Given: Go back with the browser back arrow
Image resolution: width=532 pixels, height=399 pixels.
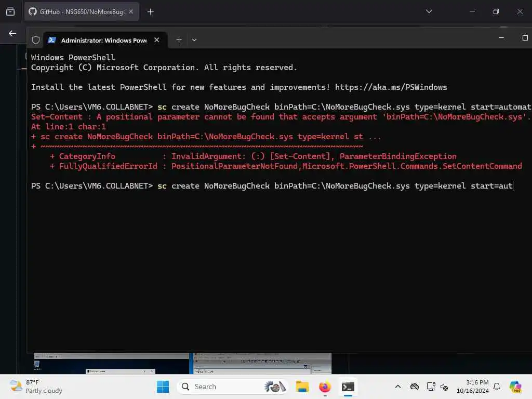Looking at the screenshot, I should point(12,33).
